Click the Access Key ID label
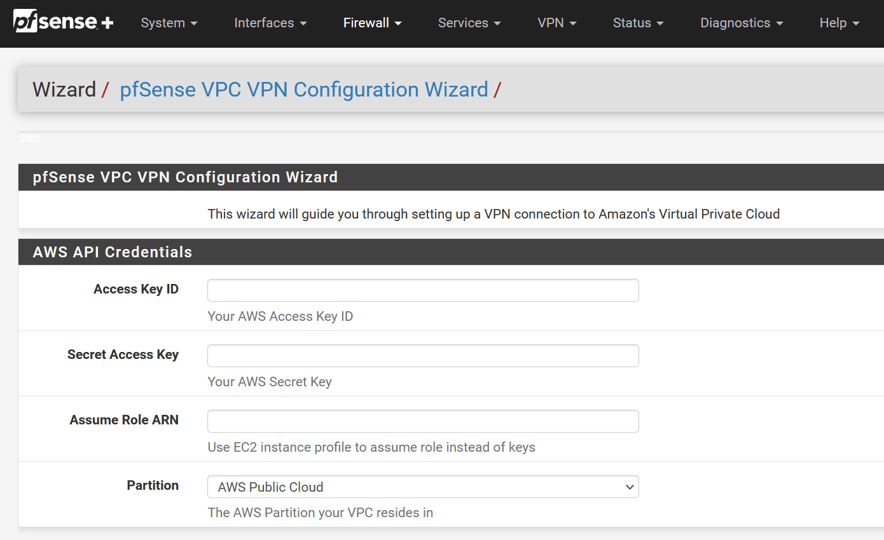Image resolution: width=884 pixels, height=540 pixels. point(136,289)
